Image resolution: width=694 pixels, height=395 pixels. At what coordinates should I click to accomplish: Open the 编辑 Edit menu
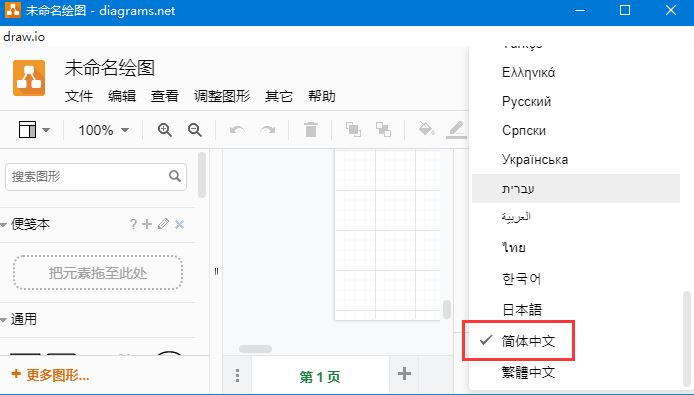(122, 96)
